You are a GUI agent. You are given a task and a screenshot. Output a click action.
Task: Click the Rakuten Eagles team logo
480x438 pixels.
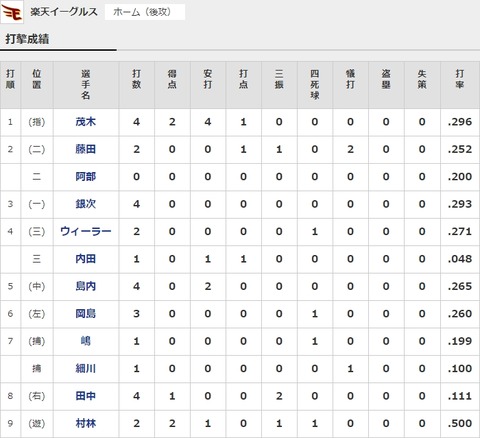12,12
